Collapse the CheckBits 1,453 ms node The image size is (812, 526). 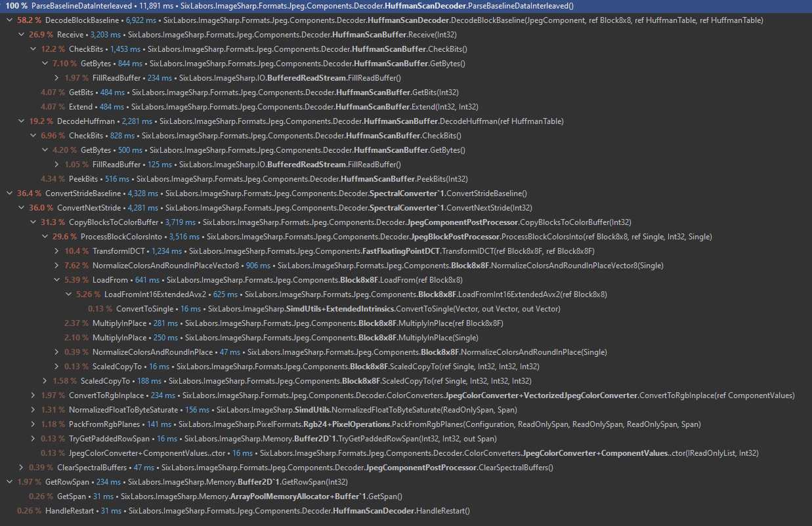33,49
